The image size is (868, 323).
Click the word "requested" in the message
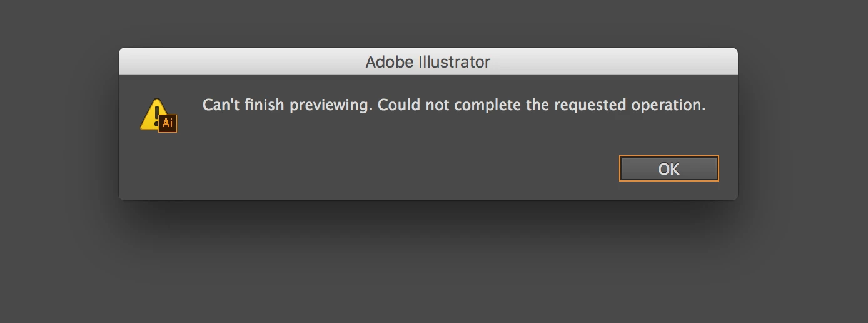click(x=590, y=106)
